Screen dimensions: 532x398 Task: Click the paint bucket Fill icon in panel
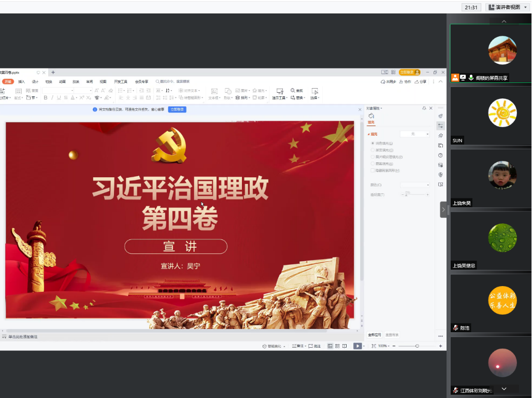point(371,116)
